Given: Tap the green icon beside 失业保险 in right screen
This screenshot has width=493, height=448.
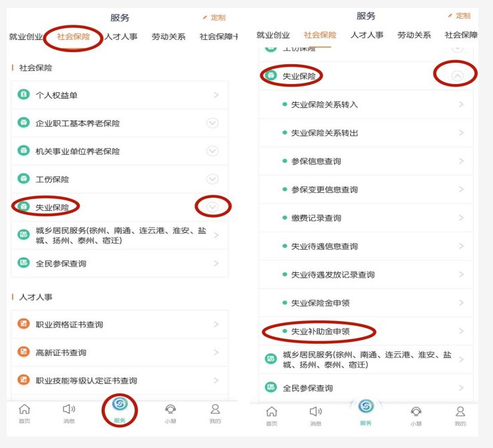Looking at the screenshot, I should point(271,75).
